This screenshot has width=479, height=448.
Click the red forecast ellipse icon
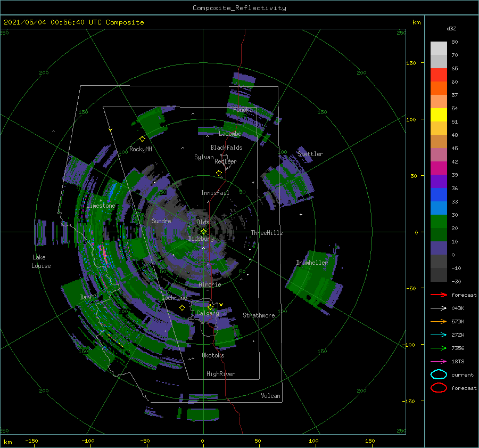(x=439, y=388)
